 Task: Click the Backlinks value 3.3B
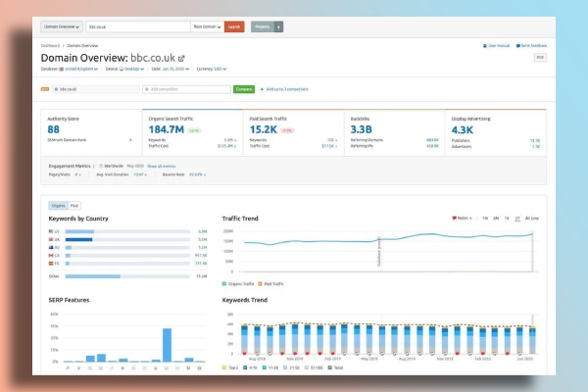pyautogui.click(x=361, y=129)
